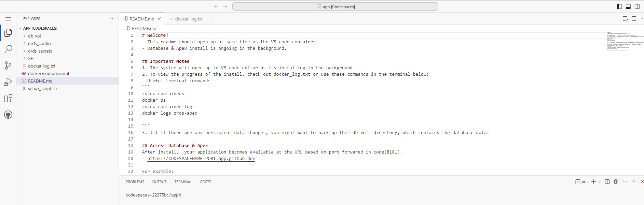Open docker-compose.yml file

pyautogui.click(x=49, y=73)
